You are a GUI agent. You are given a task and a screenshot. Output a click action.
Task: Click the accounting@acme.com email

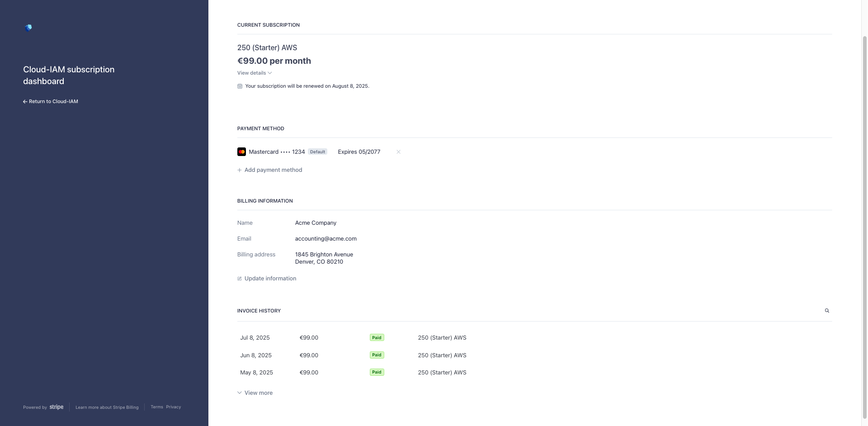[325, 239]
